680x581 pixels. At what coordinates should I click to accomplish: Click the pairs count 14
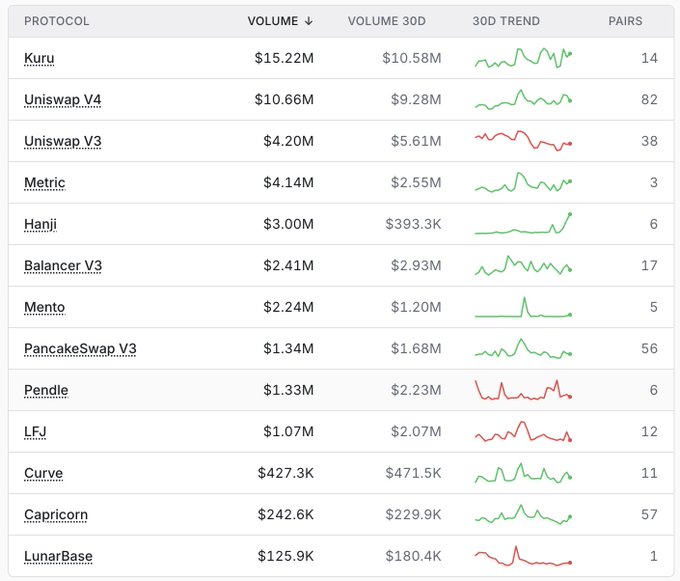tap(649, 58)
